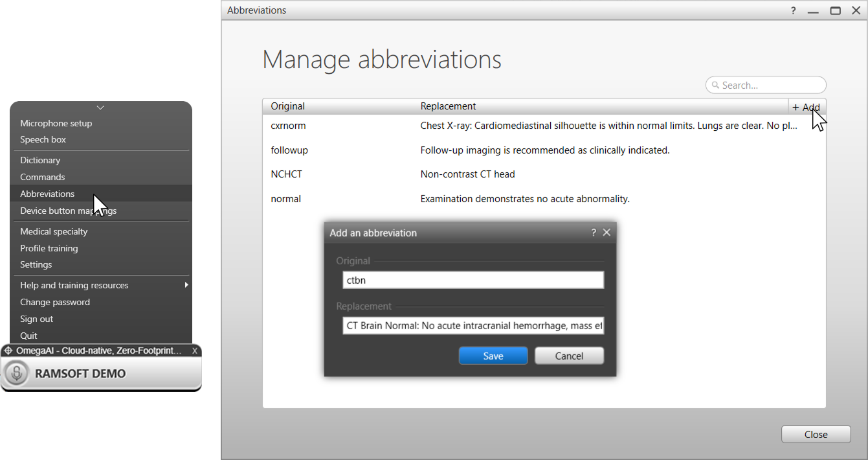868x460 pixels.
Task: Click the target icon beside OmegaAI title
Action: [8, 351]
